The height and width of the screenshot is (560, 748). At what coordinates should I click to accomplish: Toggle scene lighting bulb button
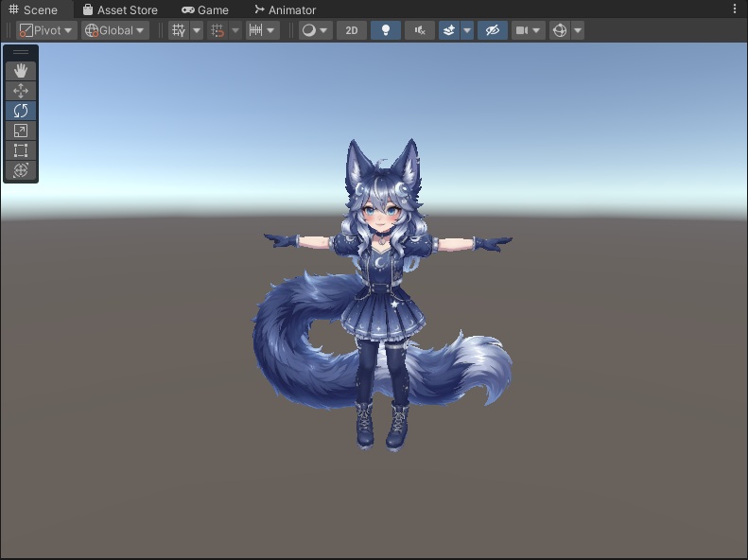(386, 30)
